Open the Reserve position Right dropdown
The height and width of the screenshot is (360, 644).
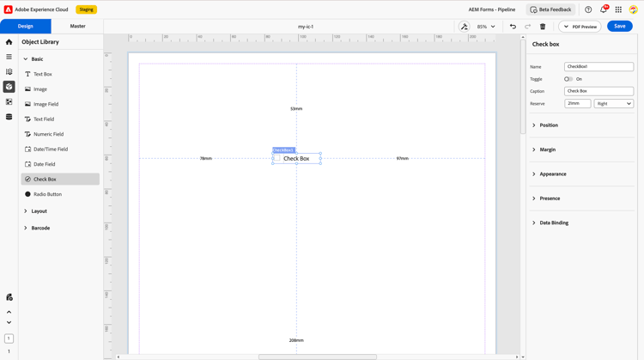[x=614, y=104]
